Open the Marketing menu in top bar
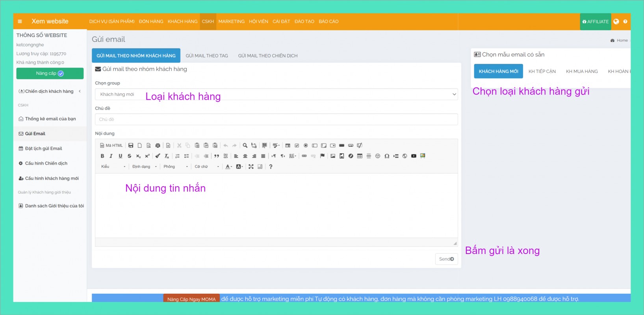Image resolution: width=644 pixels, height=315 pixels. click(x=231, y=22)
